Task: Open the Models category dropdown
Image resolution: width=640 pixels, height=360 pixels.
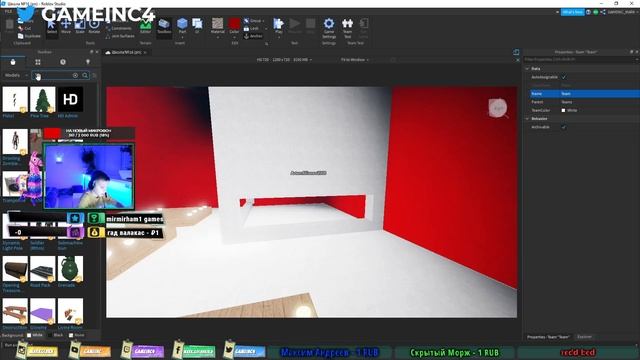Action: (x=16, y=75)
